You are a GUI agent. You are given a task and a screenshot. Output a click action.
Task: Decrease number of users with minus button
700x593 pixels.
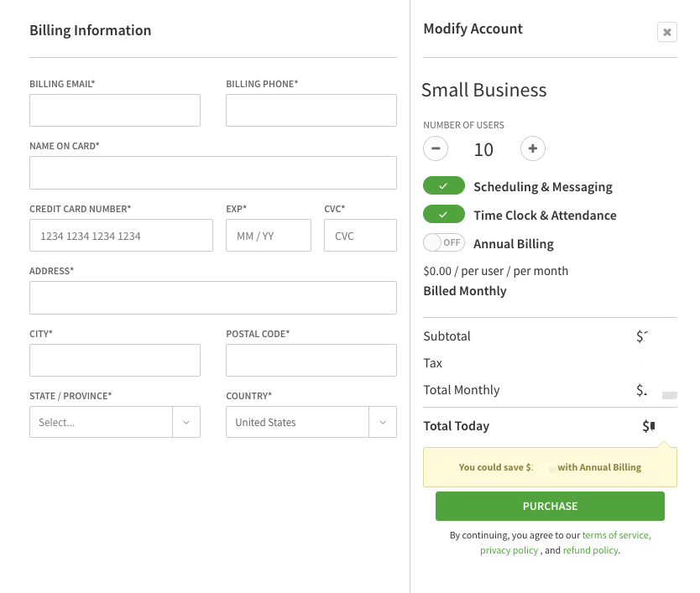(435, 149)
